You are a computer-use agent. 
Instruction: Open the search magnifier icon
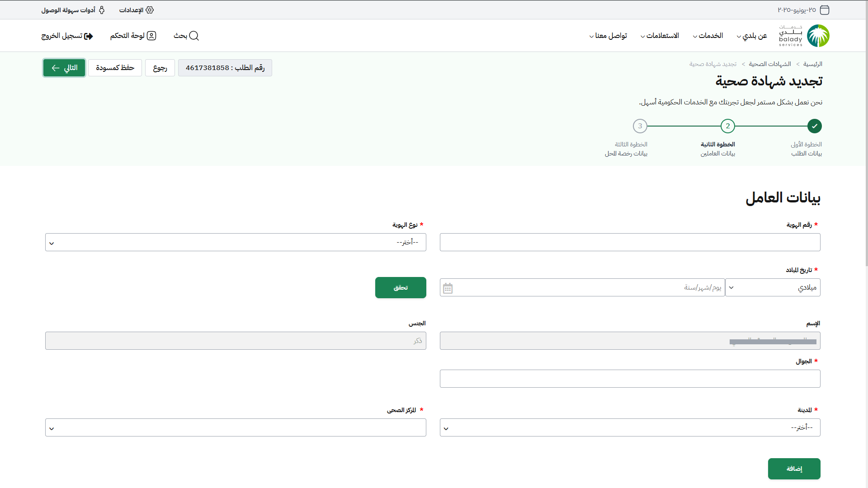(194, 36)
